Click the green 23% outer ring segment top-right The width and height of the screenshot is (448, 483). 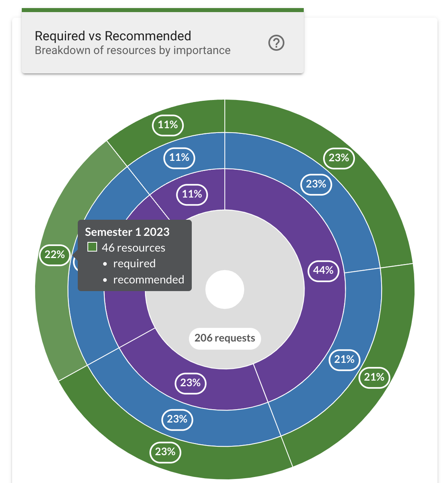click(339, 158)
